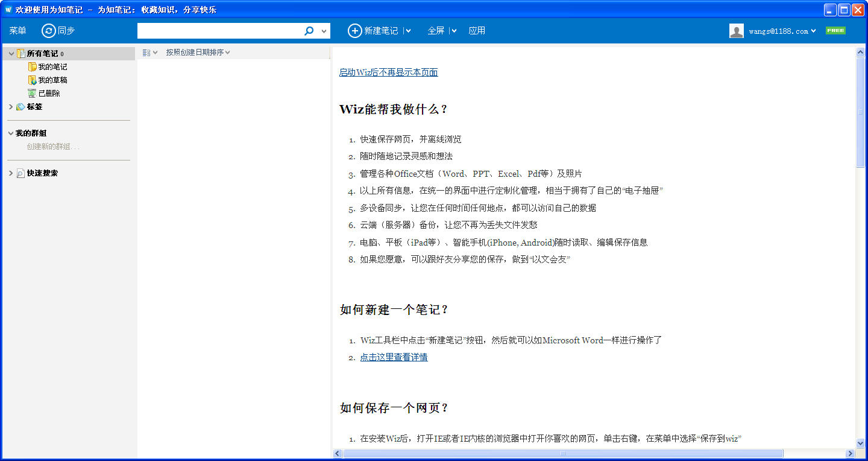Click the list view mode icon

pyautogui.click(x=146, y=52)
